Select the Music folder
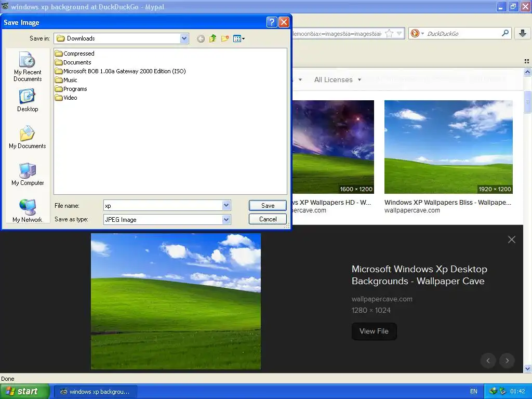532x399 pixels. click(66, 80)
